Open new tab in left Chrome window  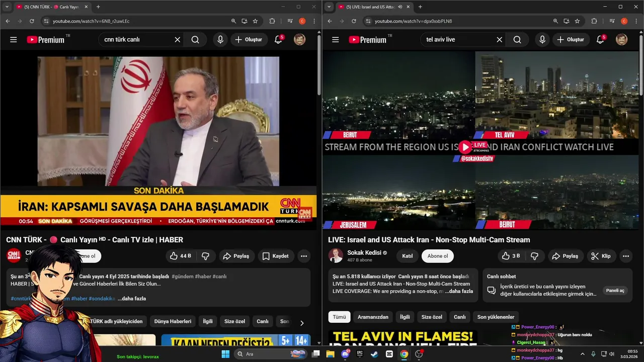click(x=98, y=7)
